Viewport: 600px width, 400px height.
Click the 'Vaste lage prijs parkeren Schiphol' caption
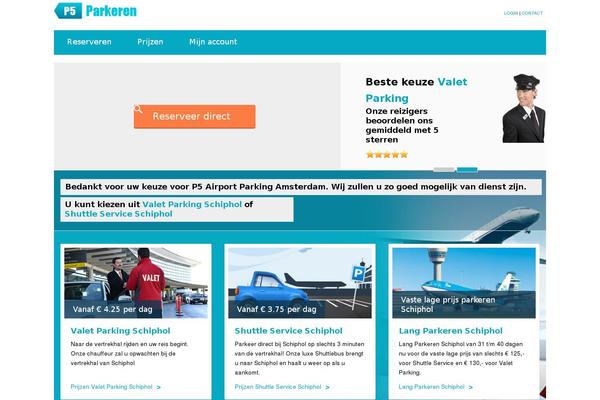448,305
